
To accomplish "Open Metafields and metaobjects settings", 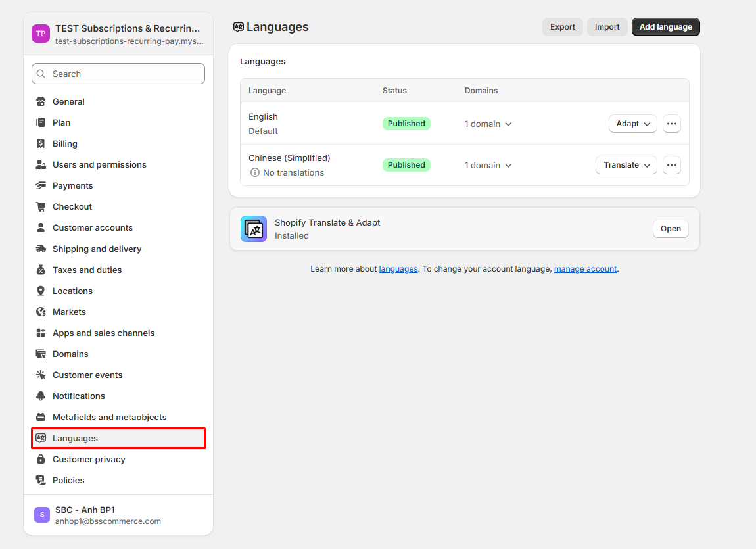I will (109, 417).
